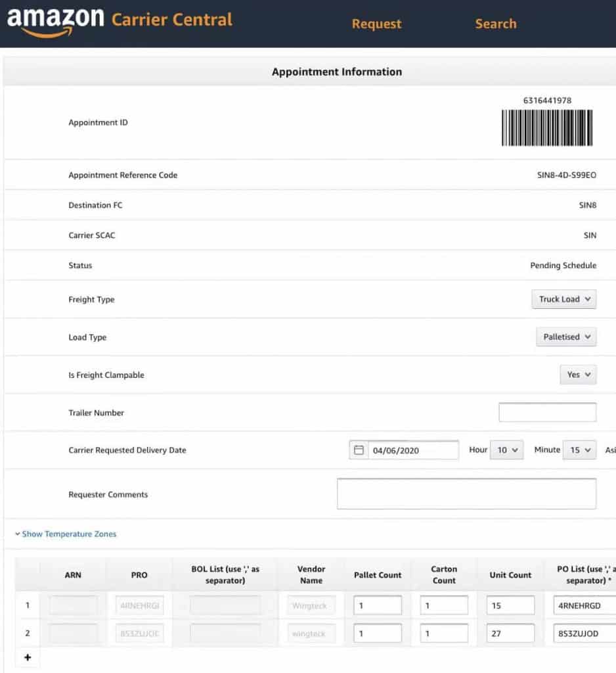This screenshot has height=673, width=616.
Task: Click the Requester Comments text box
Action: click(x=466, y=494)
